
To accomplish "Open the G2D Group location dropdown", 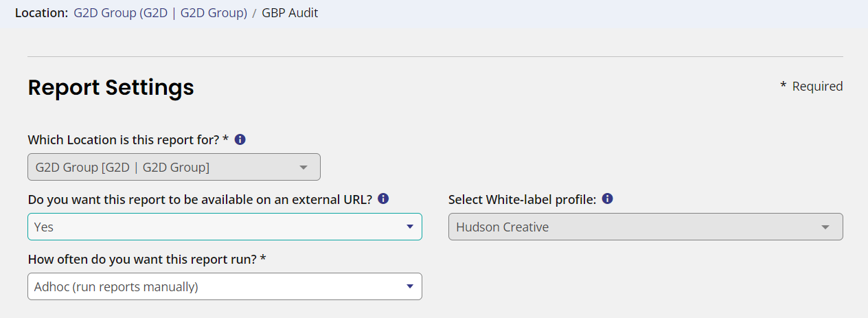I will (x=174, y=167).
